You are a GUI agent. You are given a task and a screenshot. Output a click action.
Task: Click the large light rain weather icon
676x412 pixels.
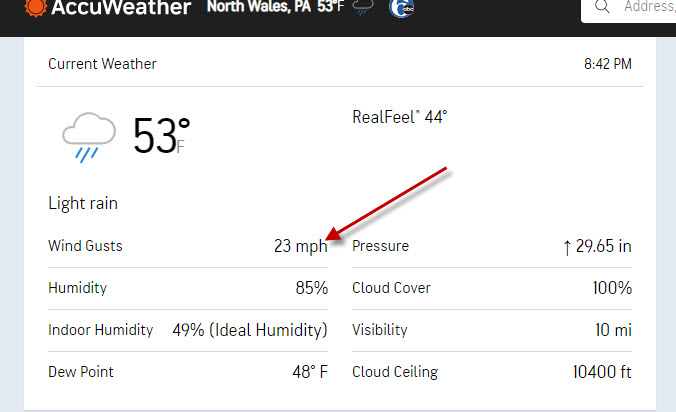[x=89, y=137]
